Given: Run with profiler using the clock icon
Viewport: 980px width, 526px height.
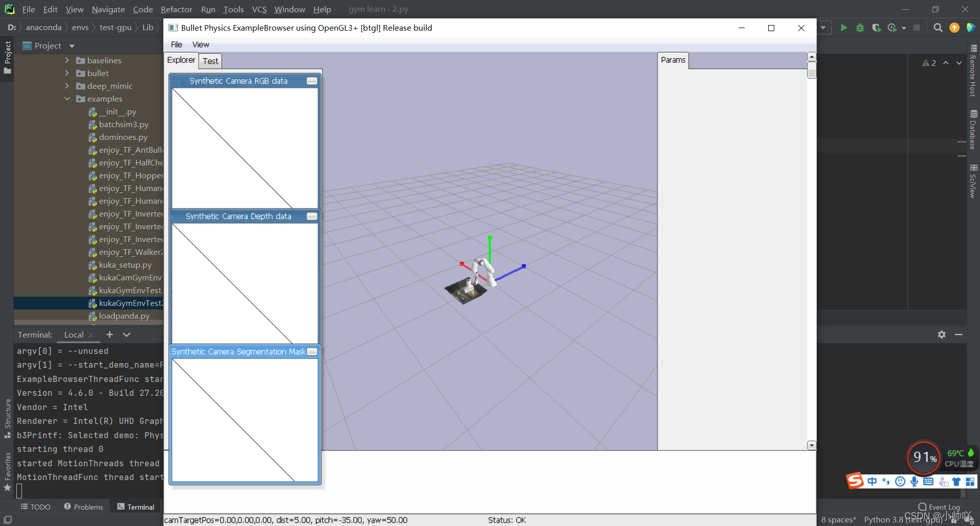Looking at the screenshot, I should point(892,28).
